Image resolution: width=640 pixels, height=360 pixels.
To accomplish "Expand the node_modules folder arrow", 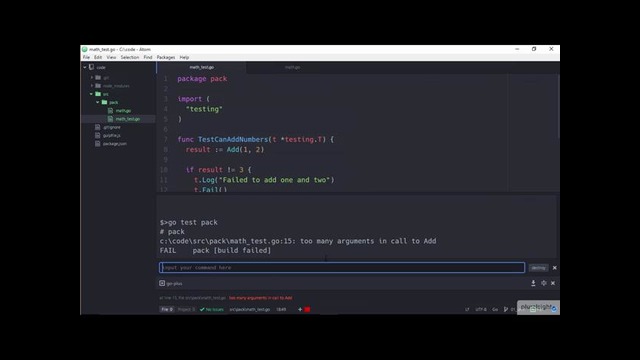I will [92, 86].
